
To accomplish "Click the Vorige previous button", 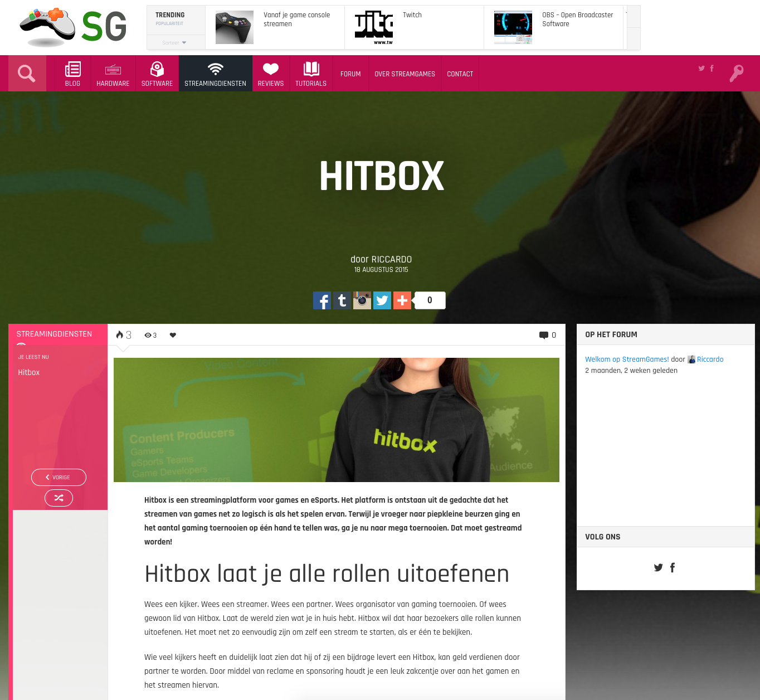I will point(59,477).
